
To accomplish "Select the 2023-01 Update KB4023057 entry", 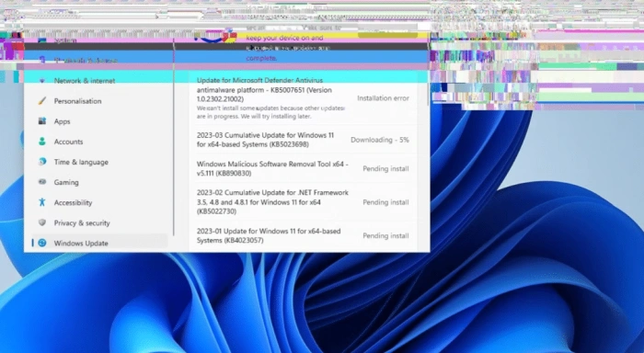I will (x=303, y=235).
